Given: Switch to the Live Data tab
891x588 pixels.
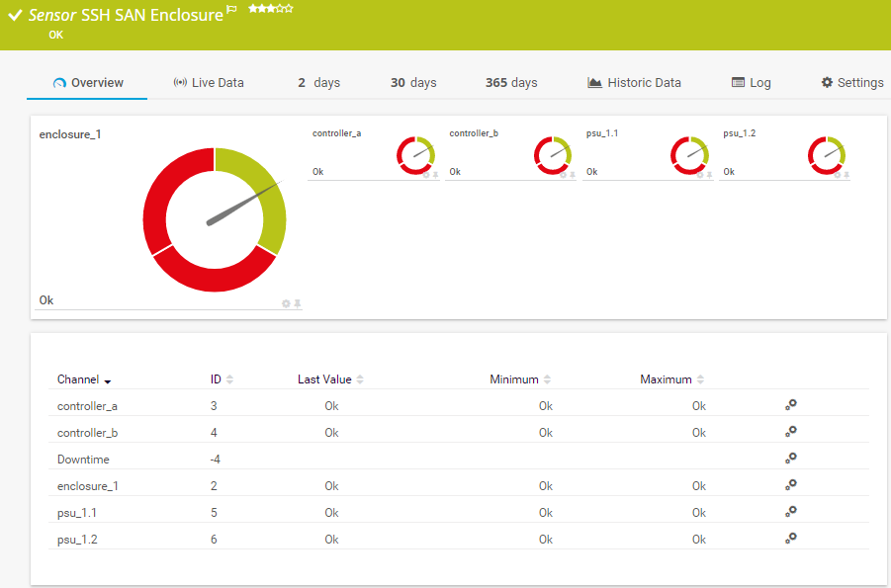Looking at the screenshot, I should click(208, 83).
